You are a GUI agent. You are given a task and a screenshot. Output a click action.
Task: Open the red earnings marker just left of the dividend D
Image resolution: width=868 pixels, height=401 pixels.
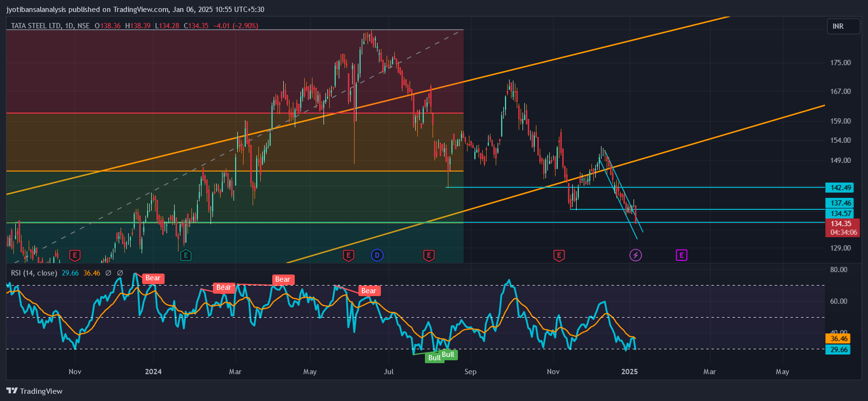click(x=348, y=255)
